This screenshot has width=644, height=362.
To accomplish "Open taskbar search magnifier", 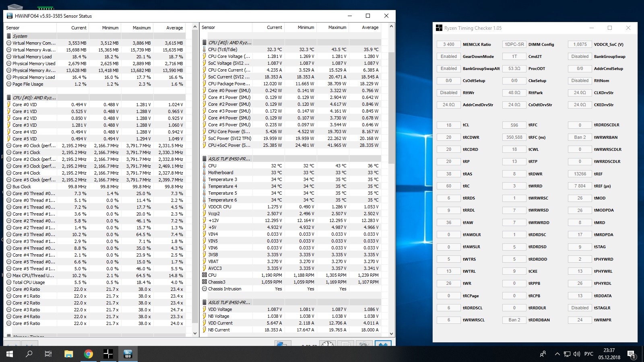I will coord(29,354).
